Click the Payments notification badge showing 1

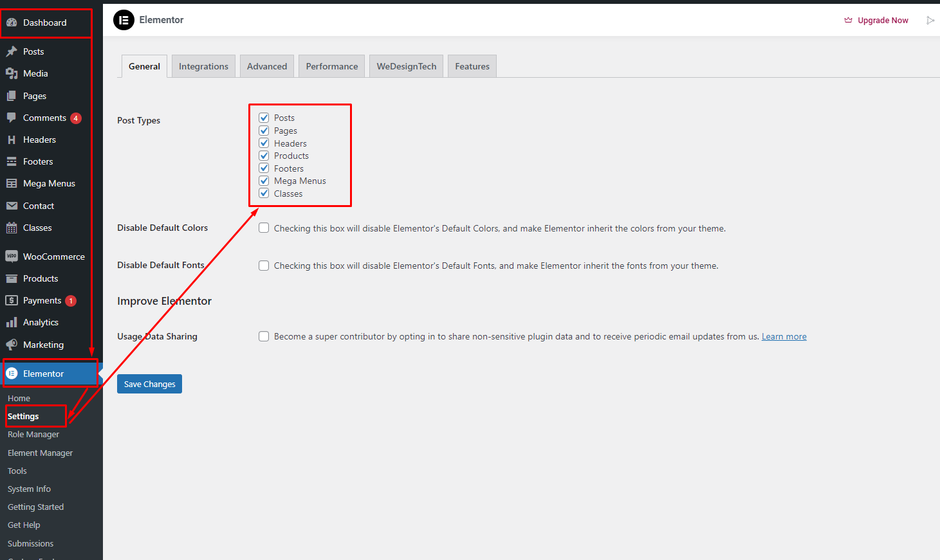[71, 301]
